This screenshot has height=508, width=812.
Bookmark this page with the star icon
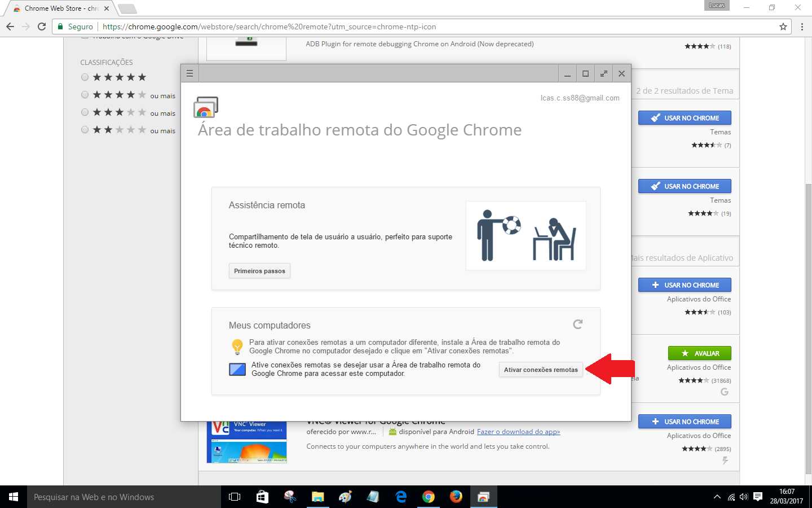tap(783, 27)
